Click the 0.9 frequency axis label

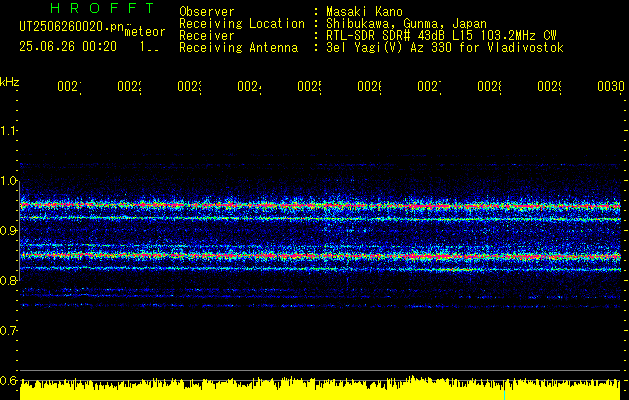pos(8,231)
